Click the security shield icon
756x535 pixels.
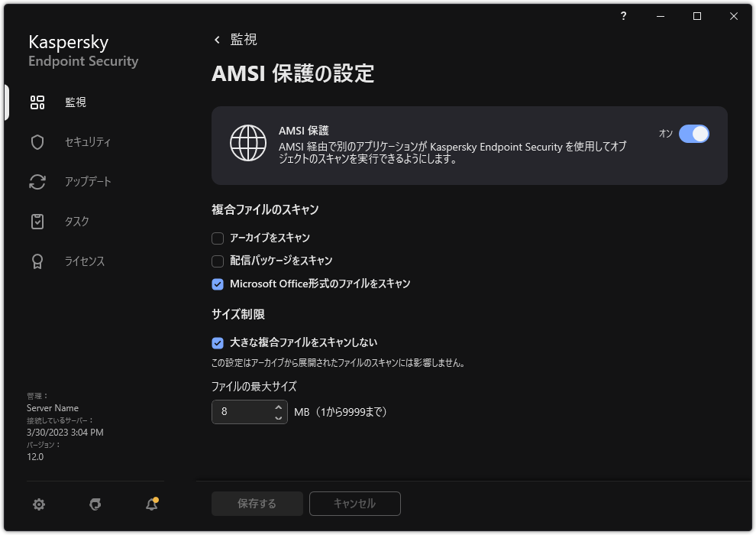click(37, 141)
